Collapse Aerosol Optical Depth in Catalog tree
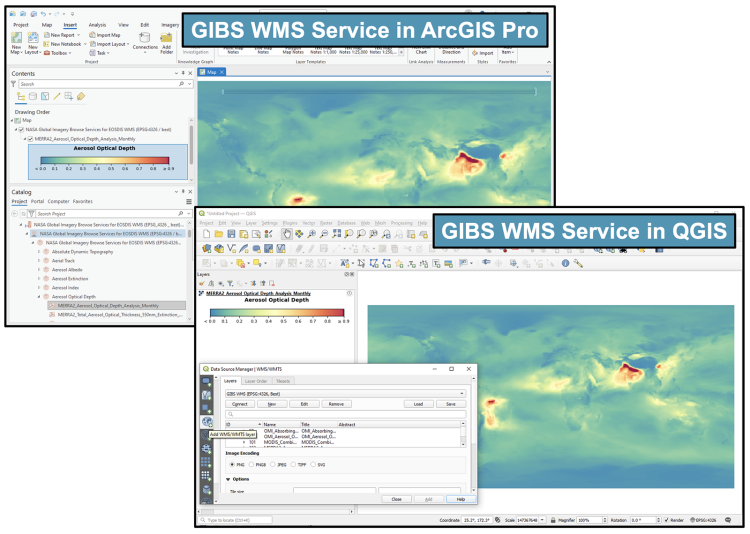750x534 pixels. [39, 297]
